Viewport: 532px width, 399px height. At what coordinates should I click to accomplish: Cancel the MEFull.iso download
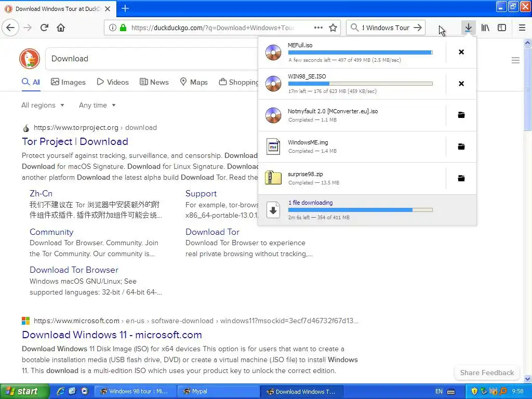(461, 52)
